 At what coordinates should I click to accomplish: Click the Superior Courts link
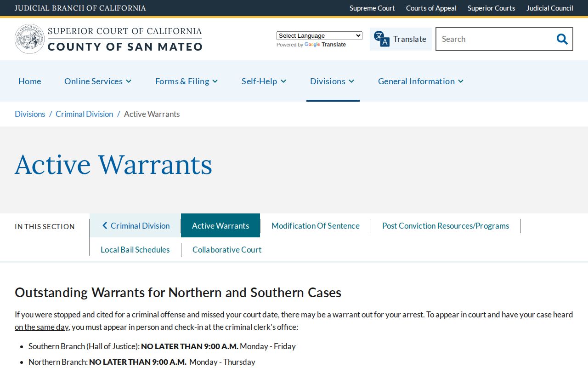[x=492, y=8]
